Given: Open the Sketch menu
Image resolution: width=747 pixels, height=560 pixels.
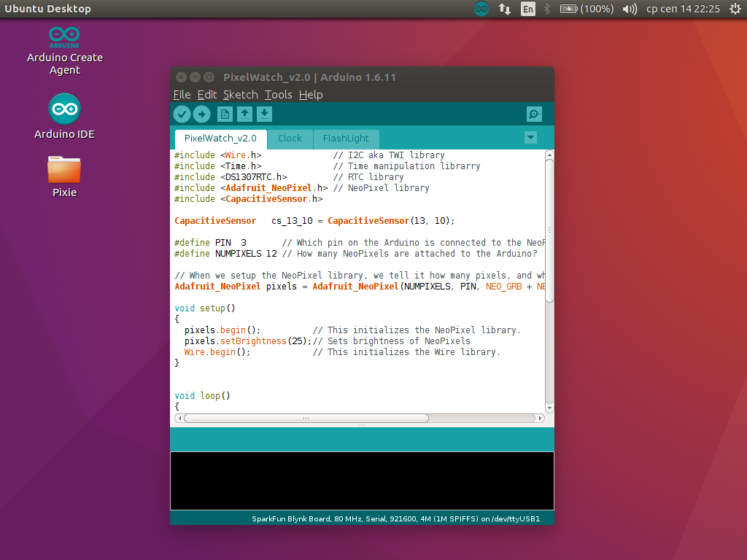Looking at the screenshot, I should click(240, 94).
